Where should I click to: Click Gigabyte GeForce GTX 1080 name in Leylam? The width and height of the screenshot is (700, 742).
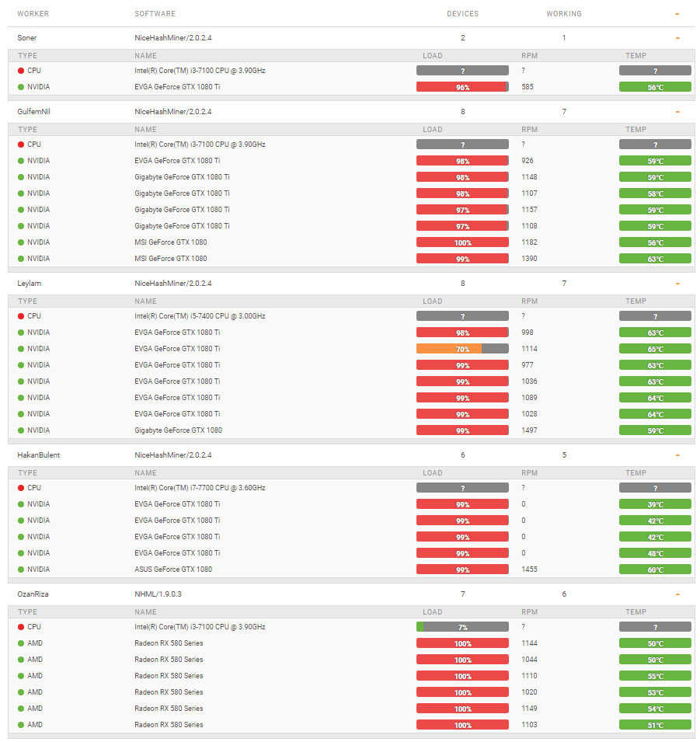178,430
